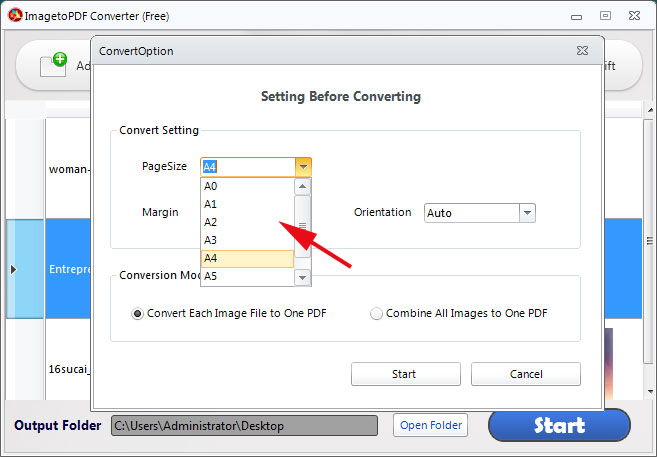Open the Orientation Auto dropdown
The width and height of the screenshot is (657, 457).
pyautogui.click(x=527, y=213)
